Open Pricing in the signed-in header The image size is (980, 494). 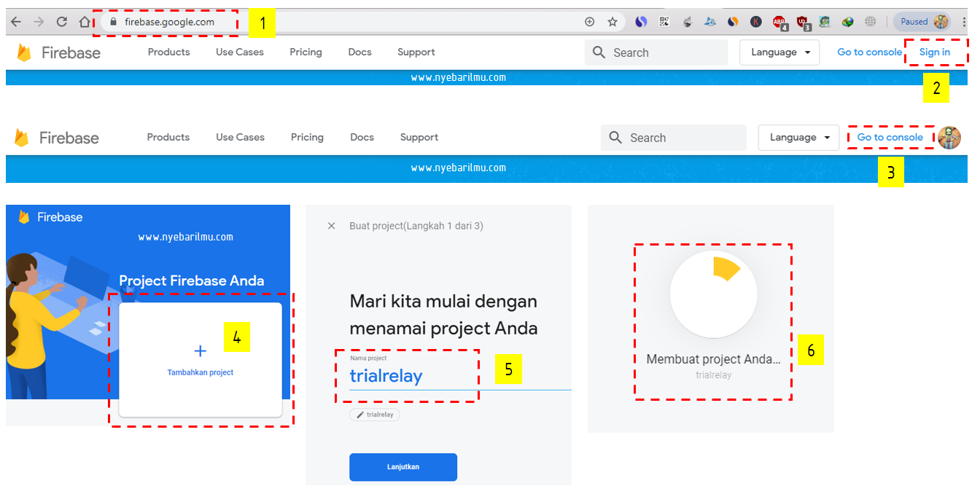307,138
